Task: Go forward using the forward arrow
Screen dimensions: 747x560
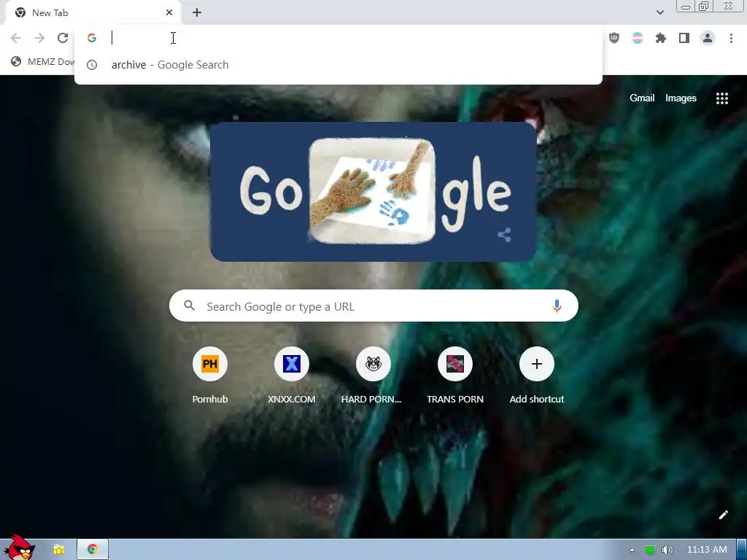Action: pos(39,38)
